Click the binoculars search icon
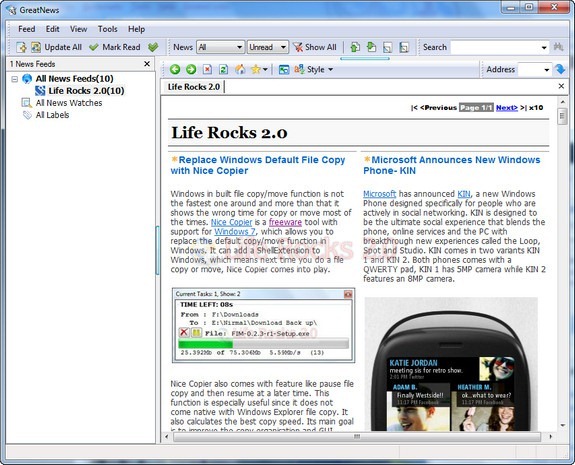The image size is (575, 465). click(x=558, y=47)
